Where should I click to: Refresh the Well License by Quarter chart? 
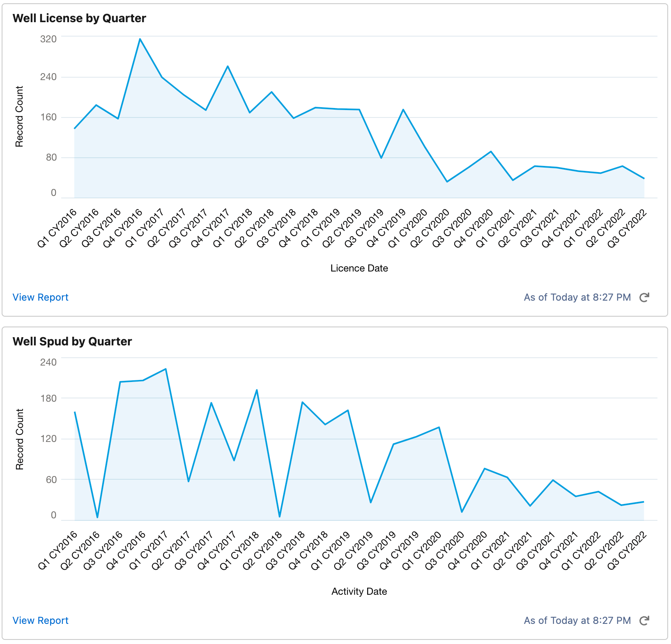coord(644,297)
